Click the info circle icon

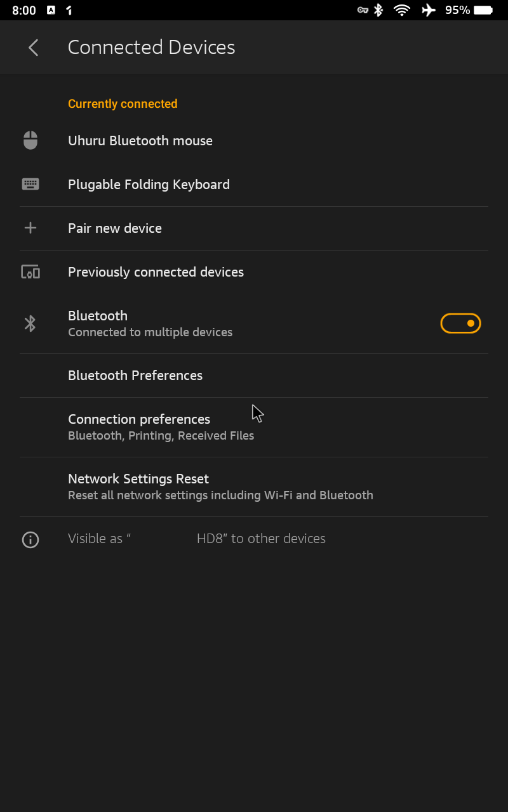point(30,540)
